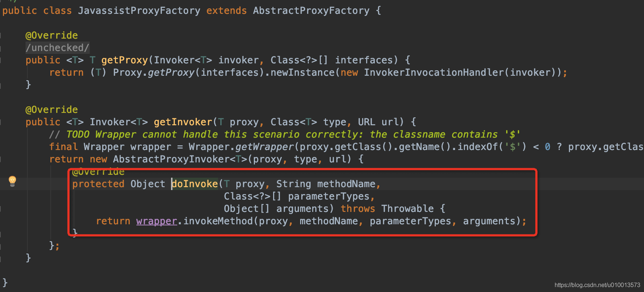Image resolution: width=644 pixels, height=292 pixels.
Task: Click the InvokerInvocationHandler constructor call
Action: [x=434, y=72]
